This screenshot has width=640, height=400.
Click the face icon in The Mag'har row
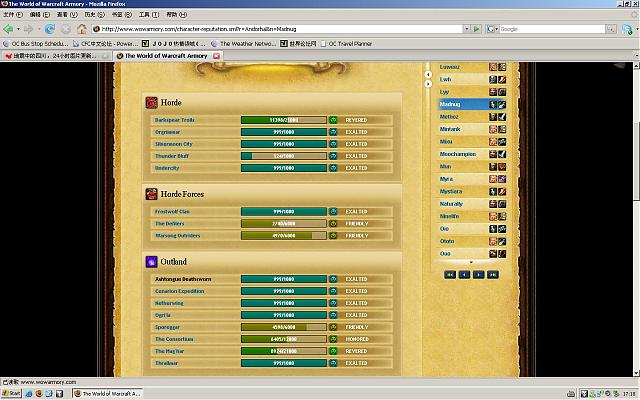(333, 351)
